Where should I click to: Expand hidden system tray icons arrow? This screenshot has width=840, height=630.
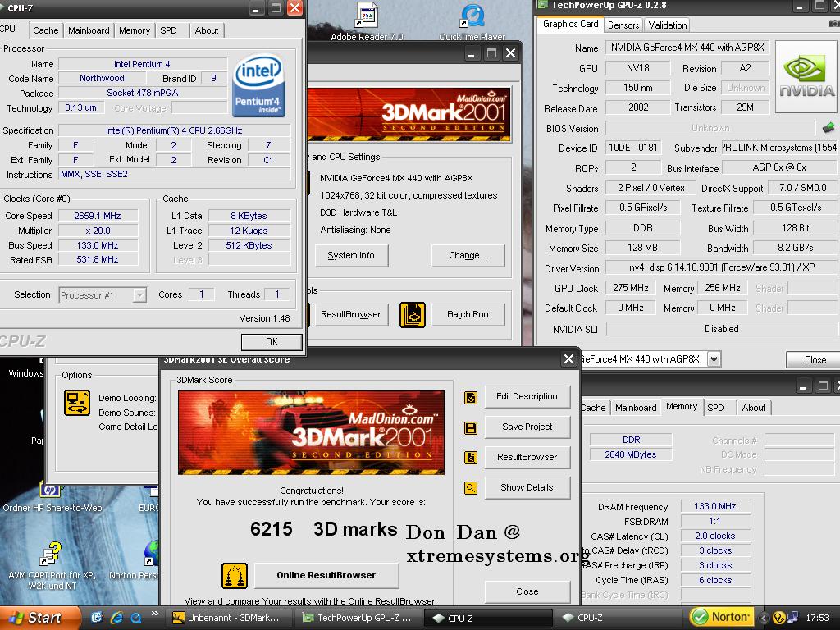(x=764, y=618)
